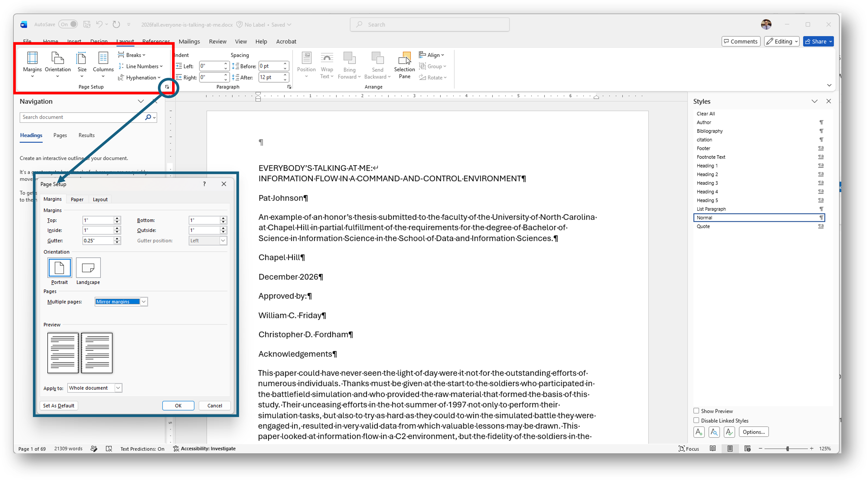Click the Focus mode button
Image resolution: width=868 pixels, height=480 pixels.
click(x=688, y=449)
